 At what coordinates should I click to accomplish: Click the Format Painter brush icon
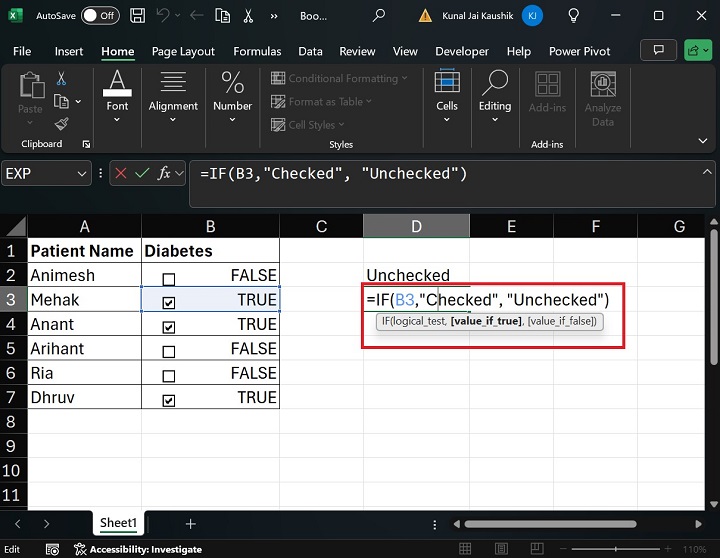point(61,124)
